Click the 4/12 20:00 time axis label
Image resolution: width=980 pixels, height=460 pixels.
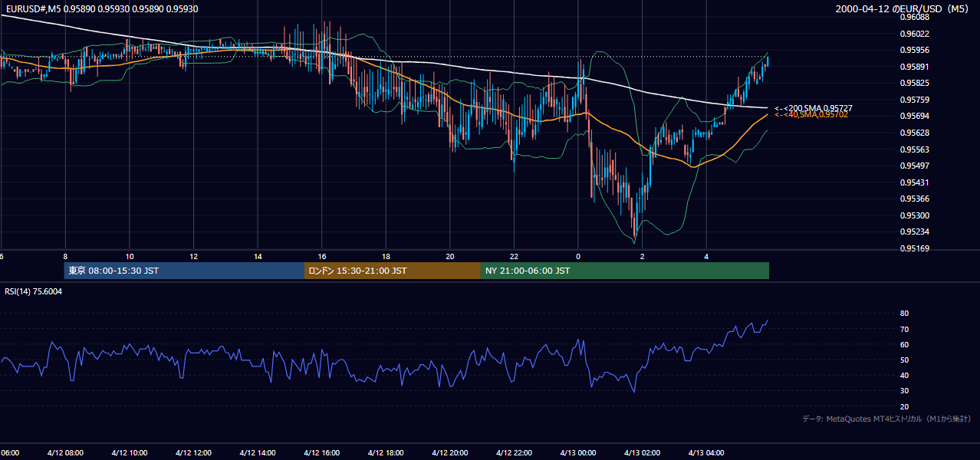click(449, 453)
